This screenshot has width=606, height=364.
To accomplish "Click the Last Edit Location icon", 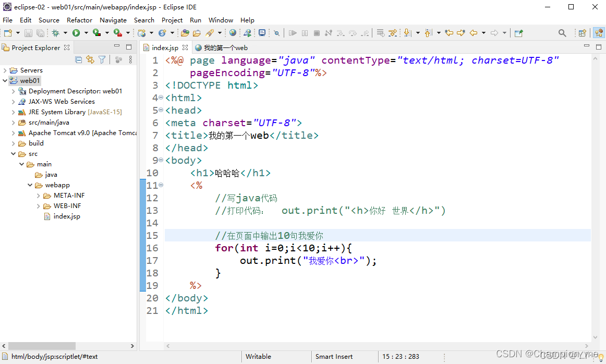I will point(449,33).
